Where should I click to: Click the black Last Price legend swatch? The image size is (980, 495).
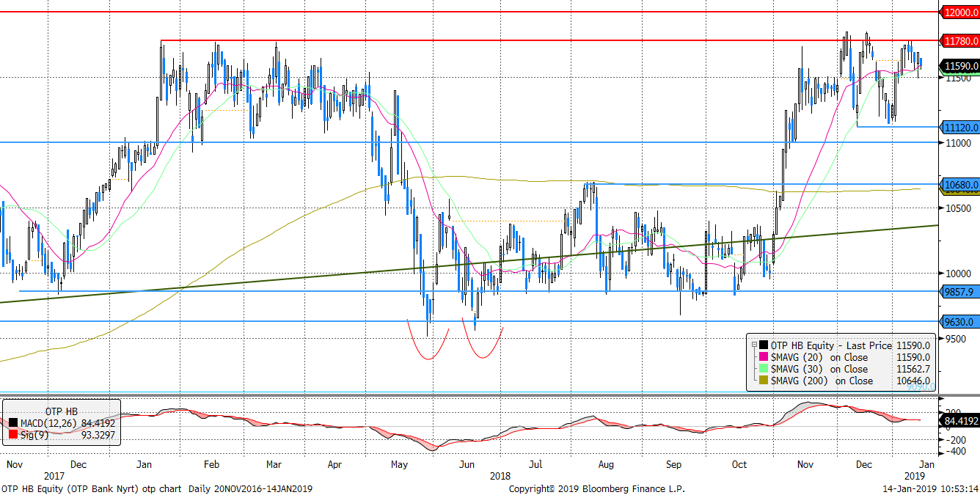764,345
